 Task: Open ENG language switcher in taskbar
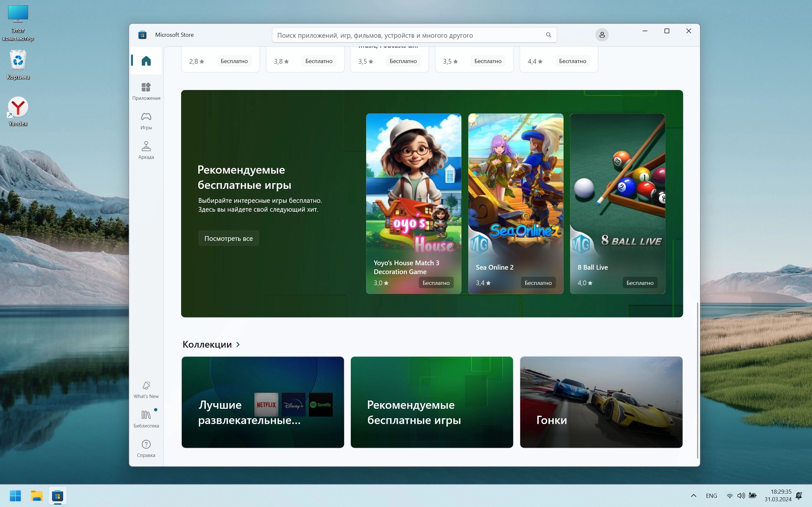point(711,496)
